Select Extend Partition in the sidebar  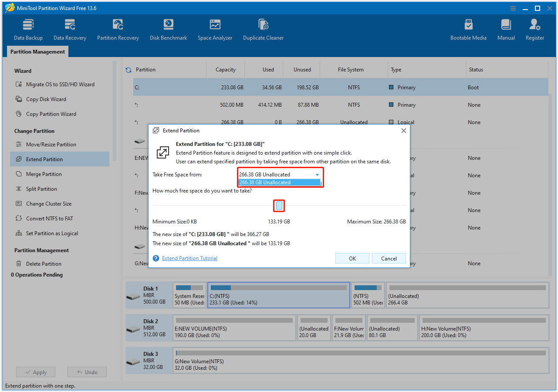click(60, 159)
